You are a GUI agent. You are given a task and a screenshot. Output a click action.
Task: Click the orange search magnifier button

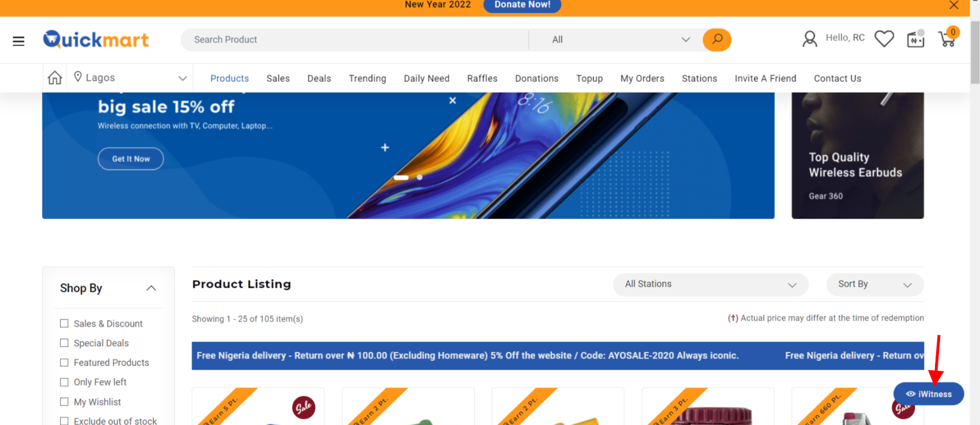[x=716, y=40]
